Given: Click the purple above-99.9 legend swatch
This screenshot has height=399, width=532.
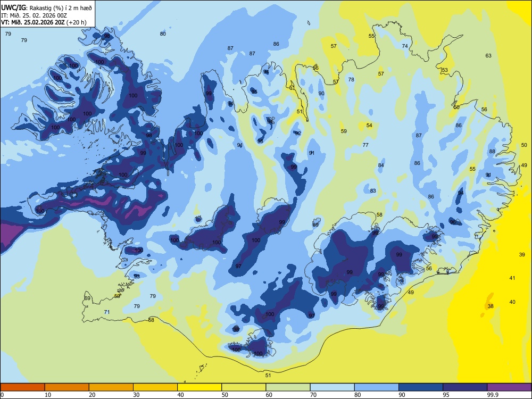Looking at the screenshot, I should tap(509, 387).
